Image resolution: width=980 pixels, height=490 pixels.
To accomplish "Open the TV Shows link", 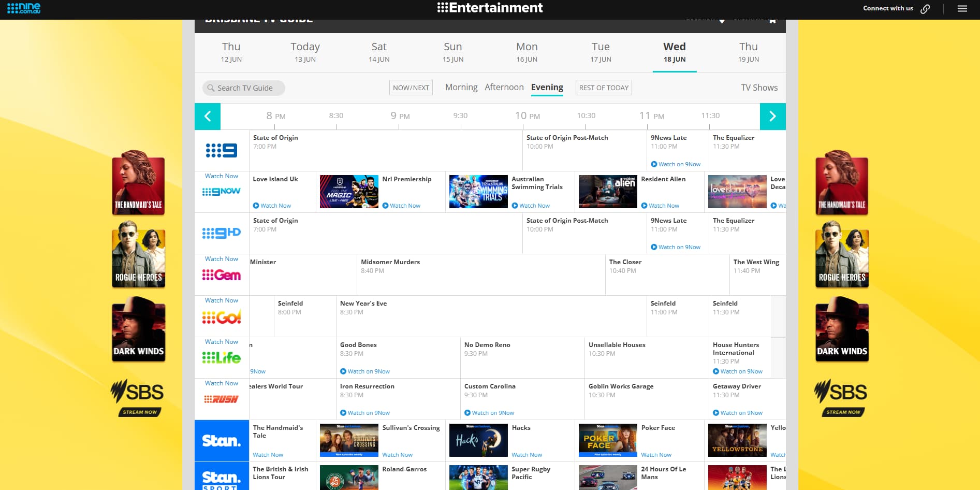I will (x=759, y=88).
